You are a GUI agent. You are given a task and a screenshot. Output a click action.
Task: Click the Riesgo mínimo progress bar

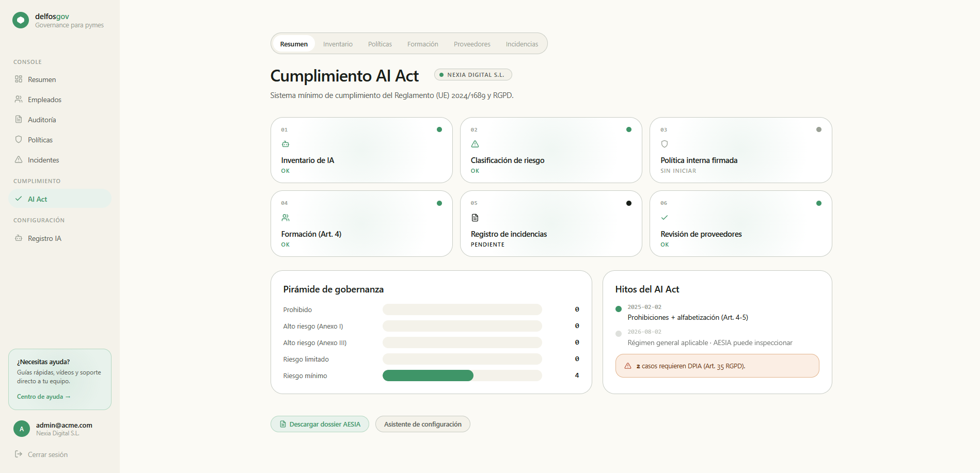click(x=462, y=376)
